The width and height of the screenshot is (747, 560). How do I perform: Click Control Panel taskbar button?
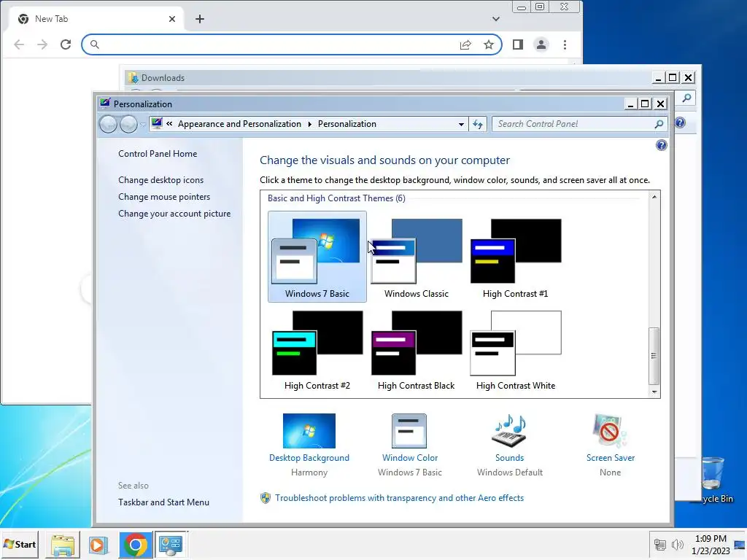point(171,545)
